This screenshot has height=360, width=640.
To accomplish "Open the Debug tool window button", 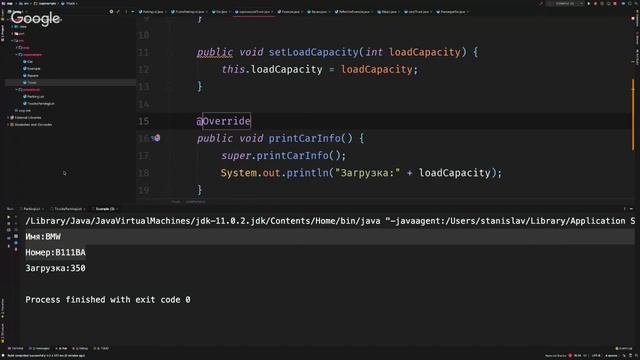I will (80, 349).
